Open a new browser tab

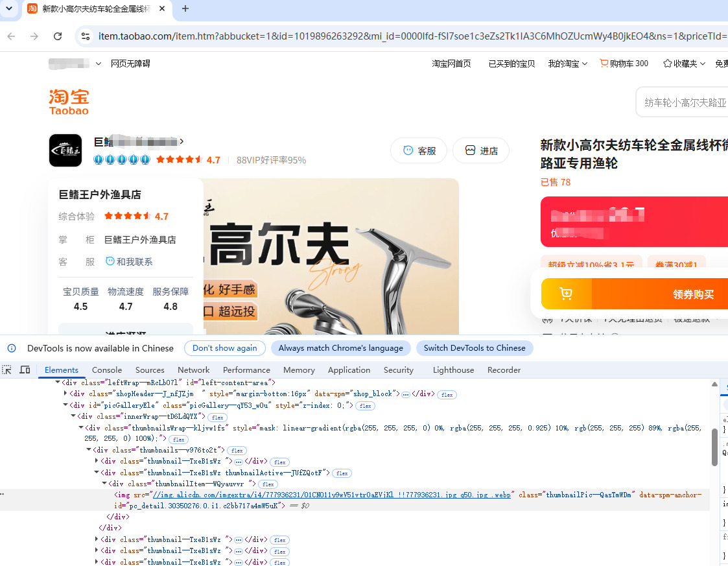point(185,9)
